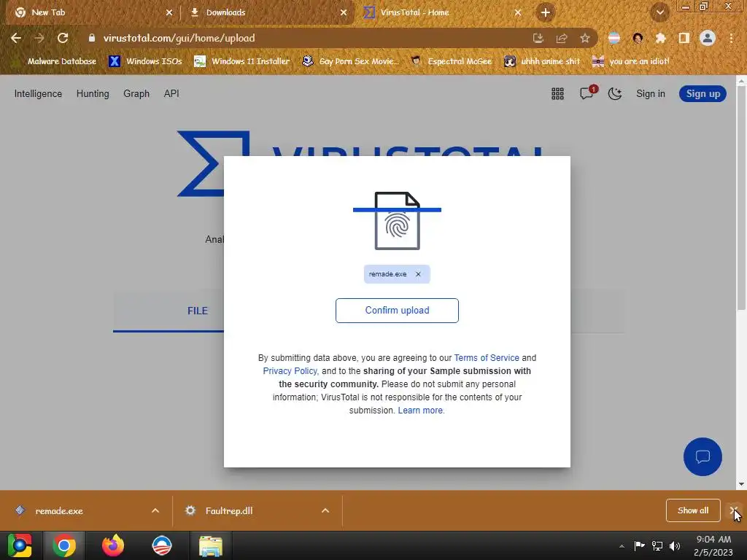Open the you are an idiot! bookmark
This screenshot has width=747, height=560.
pos(631,61)
